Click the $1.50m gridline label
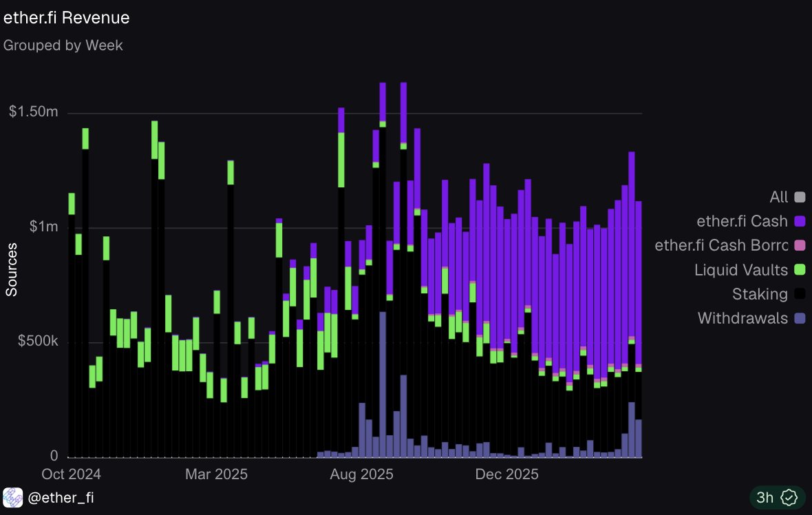Viewport: 812px width, 515px height. [33, 112]
